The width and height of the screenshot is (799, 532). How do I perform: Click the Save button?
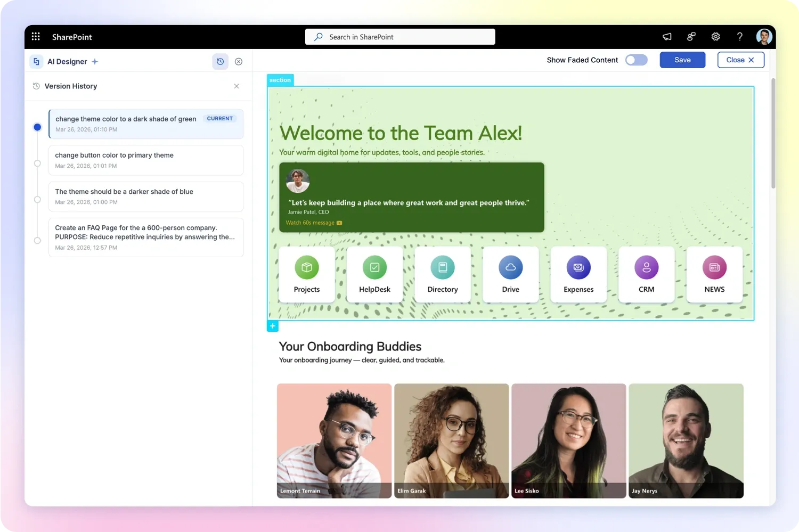(682, 60)
